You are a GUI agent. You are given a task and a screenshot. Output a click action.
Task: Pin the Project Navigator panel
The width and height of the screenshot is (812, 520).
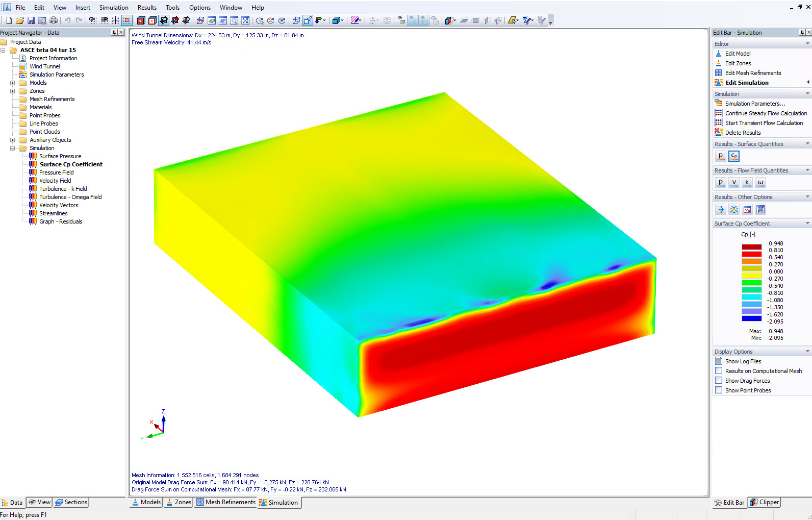coord(114,32)
